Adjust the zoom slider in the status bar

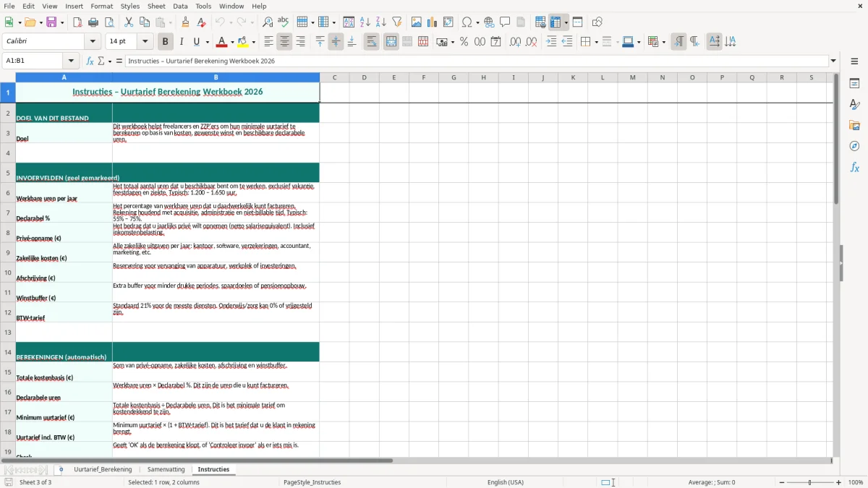tap(809, 482)
